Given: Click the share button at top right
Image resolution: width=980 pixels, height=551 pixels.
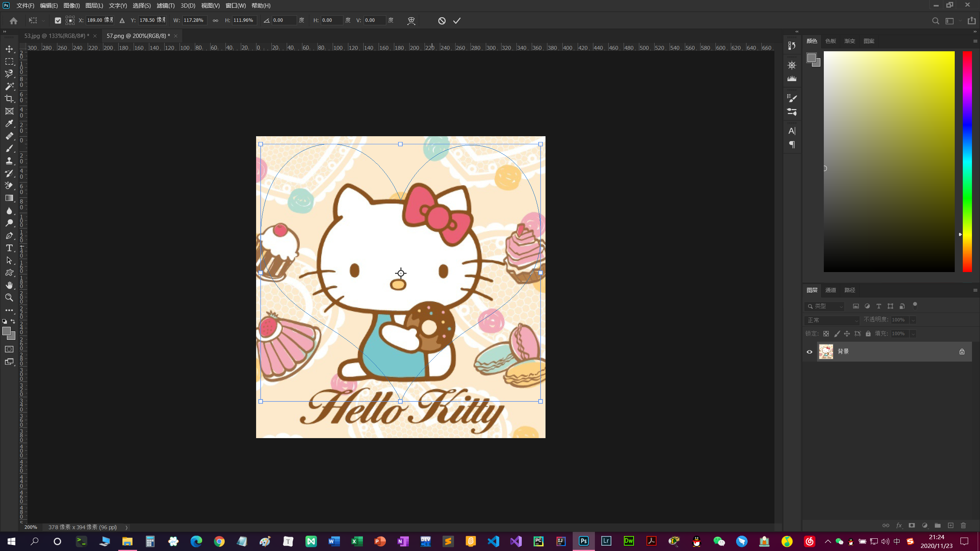Looking at the screenshot, I should [x=972, y=21].
